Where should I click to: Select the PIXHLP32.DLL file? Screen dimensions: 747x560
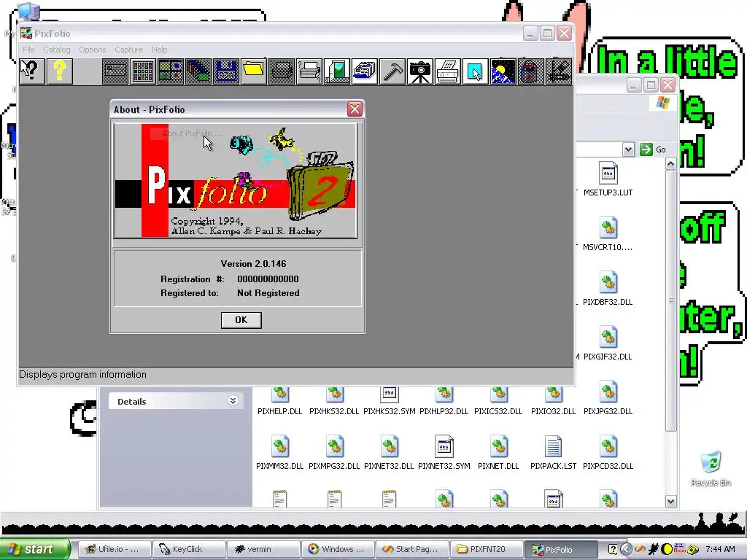pos(444,401)
